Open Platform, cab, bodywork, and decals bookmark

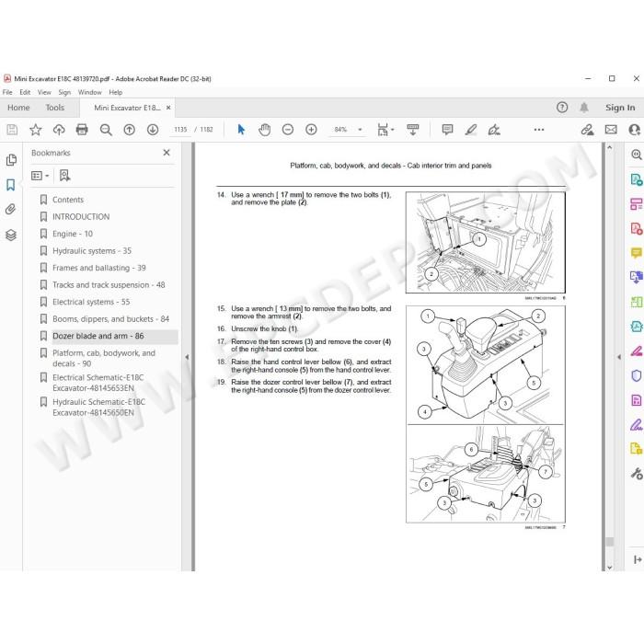(103, 358)
